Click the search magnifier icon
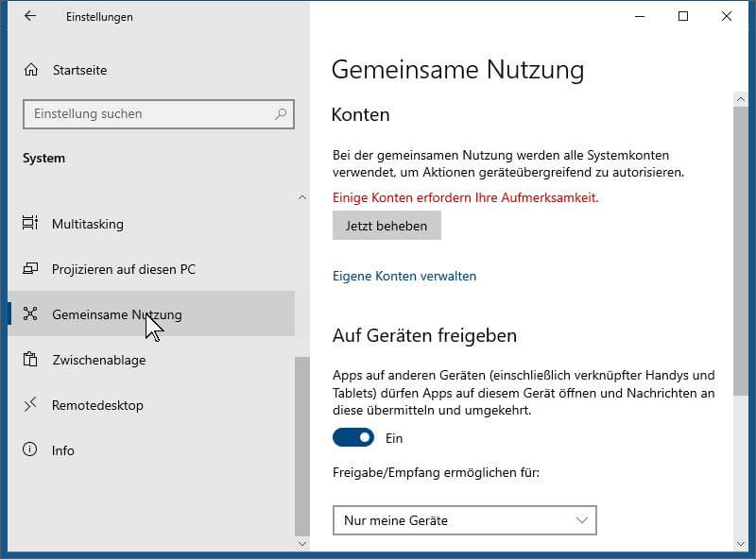The height and width of the screenshot is (559, 756). click(281, 113)
